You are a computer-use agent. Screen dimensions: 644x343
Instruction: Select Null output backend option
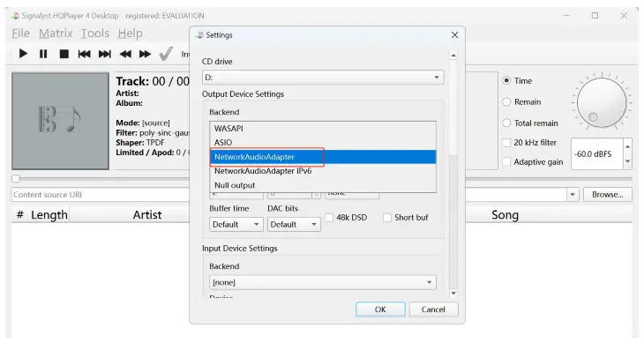coord(323,185)
